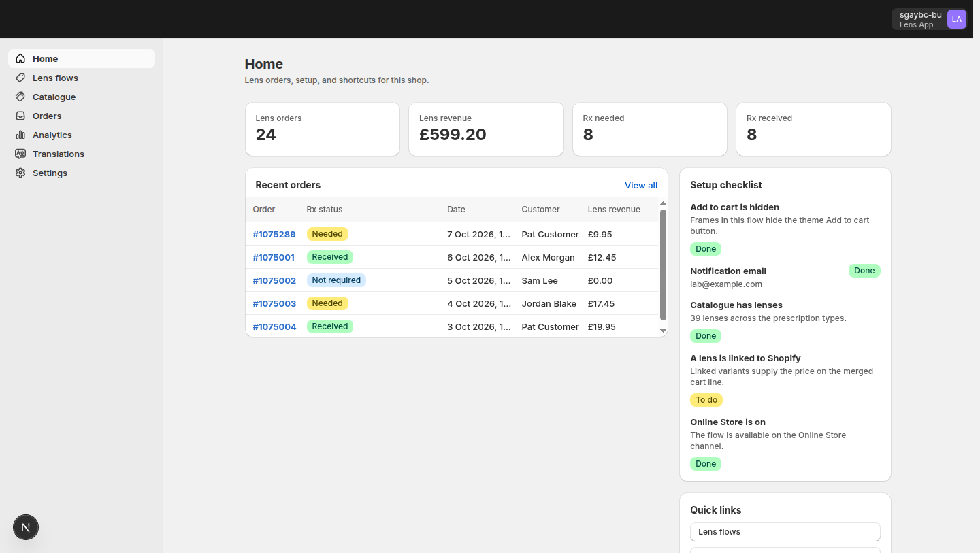Click the £0.00 revenue cell

[600, 280]
